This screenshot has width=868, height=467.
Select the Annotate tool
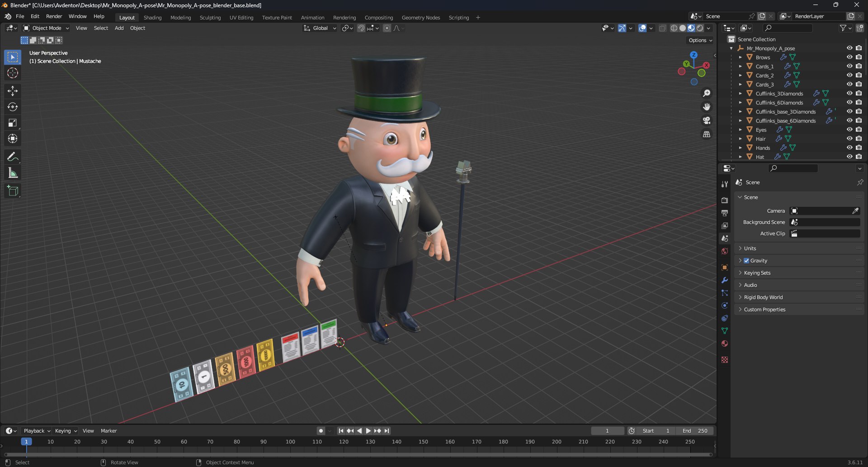(x=13, y=157)
